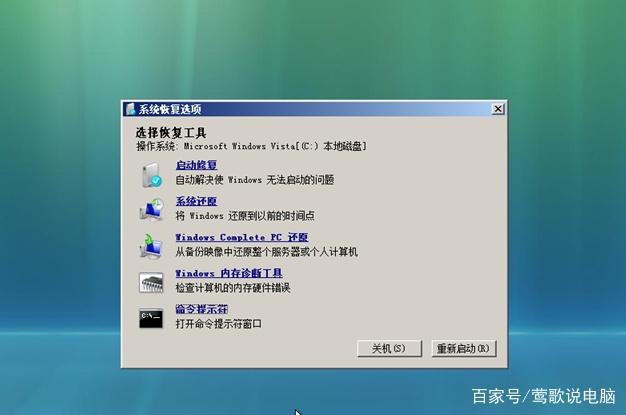This screenshot has height=415, width=626.
Task: Click the memory diagnostic chip icon
Action: pos(151,283)
